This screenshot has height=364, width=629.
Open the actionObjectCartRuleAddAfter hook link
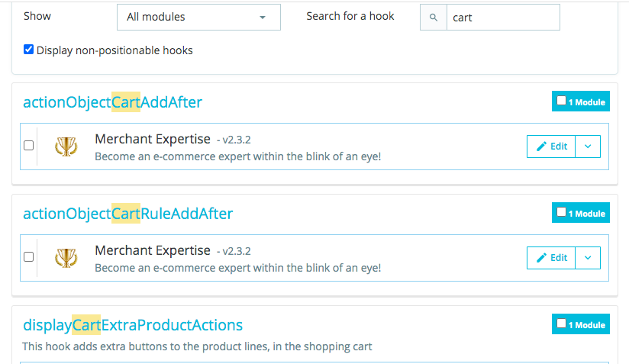point(127,214)
